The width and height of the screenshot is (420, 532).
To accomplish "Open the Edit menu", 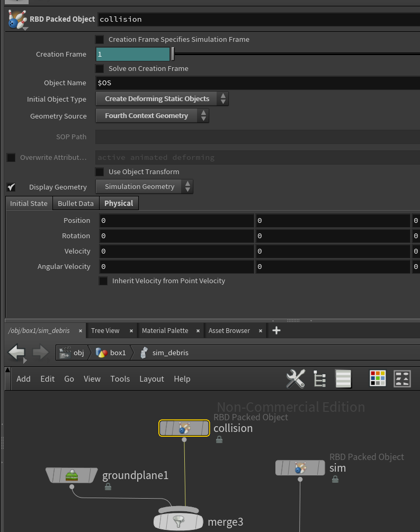I will pyautogui.click(x=48, y=378).
